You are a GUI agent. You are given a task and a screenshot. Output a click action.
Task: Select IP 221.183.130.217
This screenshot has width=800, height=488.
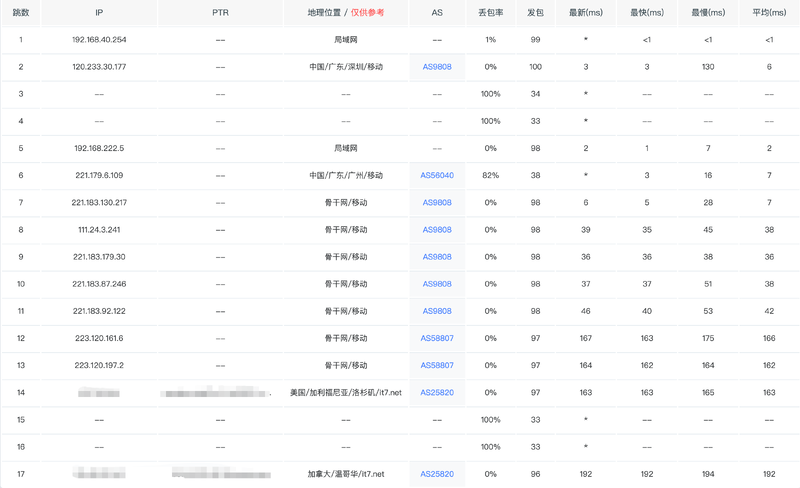(x=99, y=203)
